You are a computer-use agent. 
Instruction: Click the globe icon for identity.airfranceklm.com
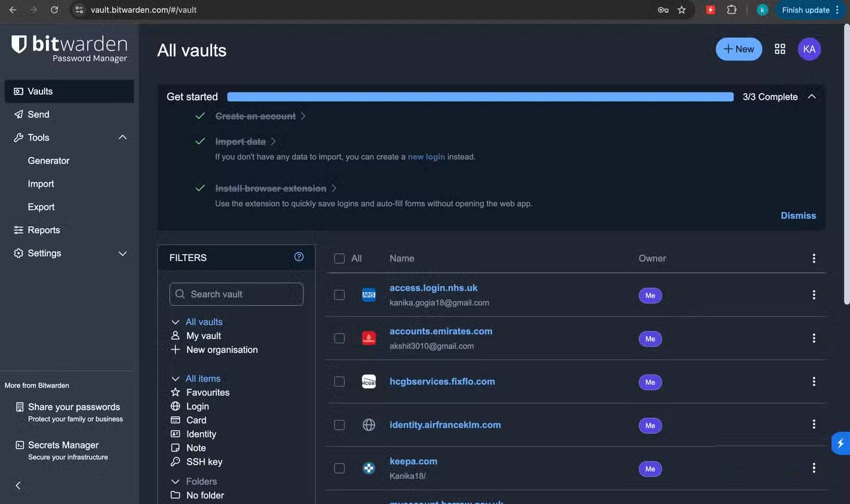369,425
